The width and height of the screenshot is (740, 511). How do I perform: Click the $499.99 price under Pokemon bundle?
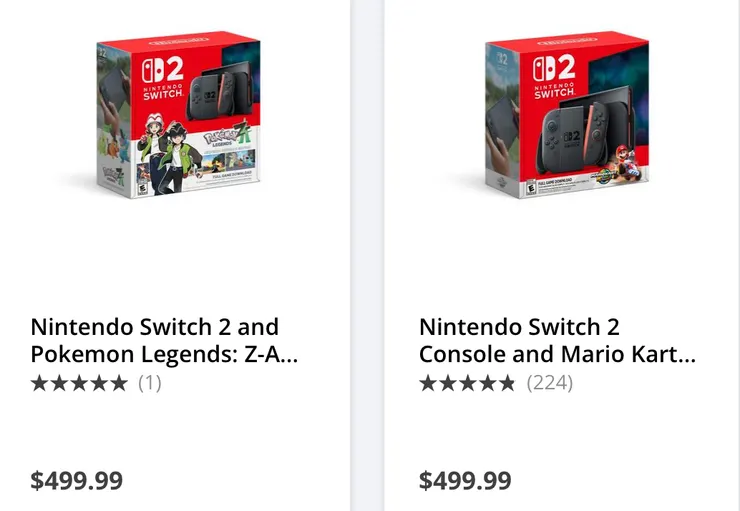(77, 480)
